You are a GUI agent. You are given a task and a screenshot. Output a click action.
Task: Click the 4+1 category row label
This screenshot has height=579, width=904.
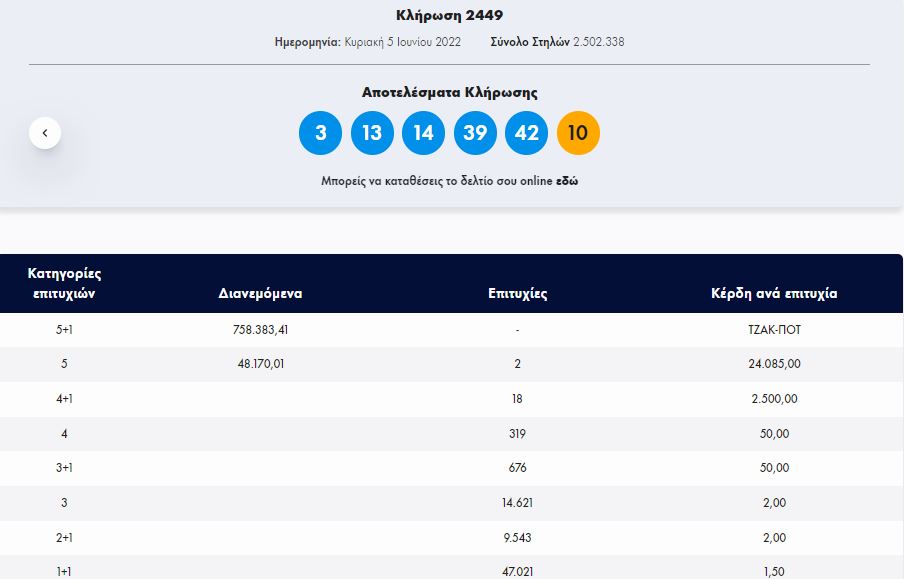64,399
